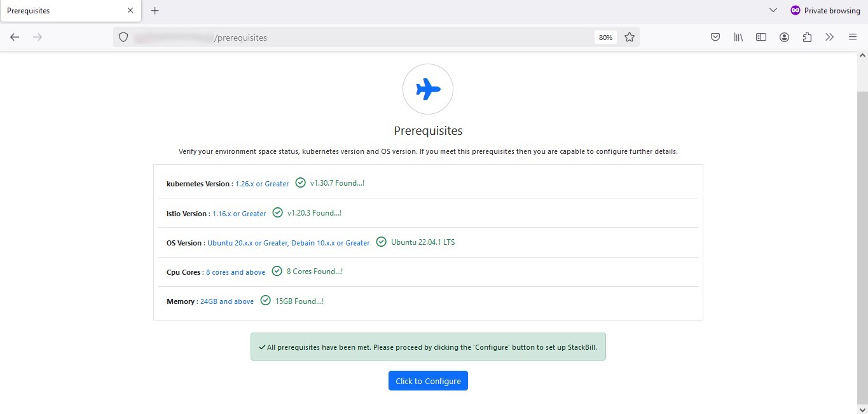Open the extensions puzzle icon
The width and height of the screenshot is (868, 414).
[807, 38]
